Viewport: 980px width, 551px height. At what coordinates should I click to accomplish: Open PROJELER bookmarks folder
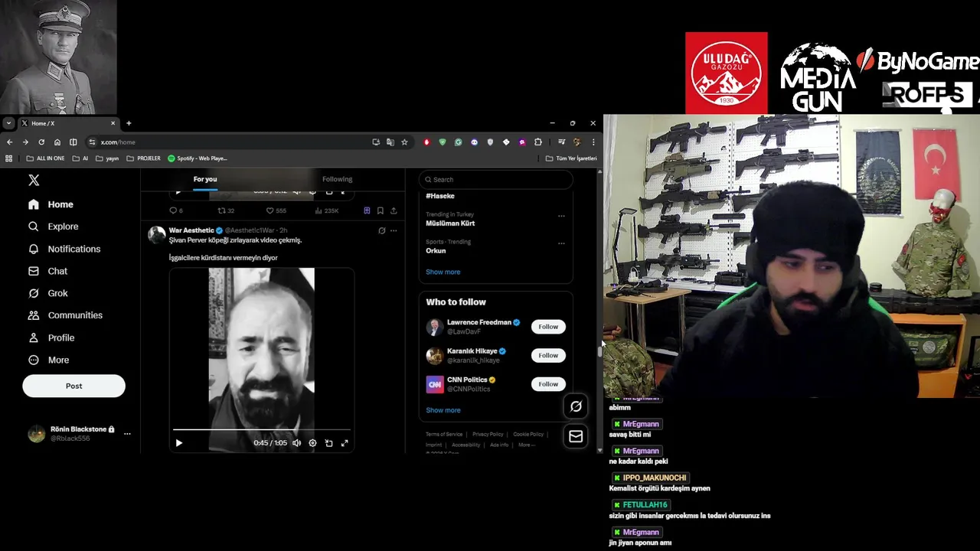click(x=143, y=158)
